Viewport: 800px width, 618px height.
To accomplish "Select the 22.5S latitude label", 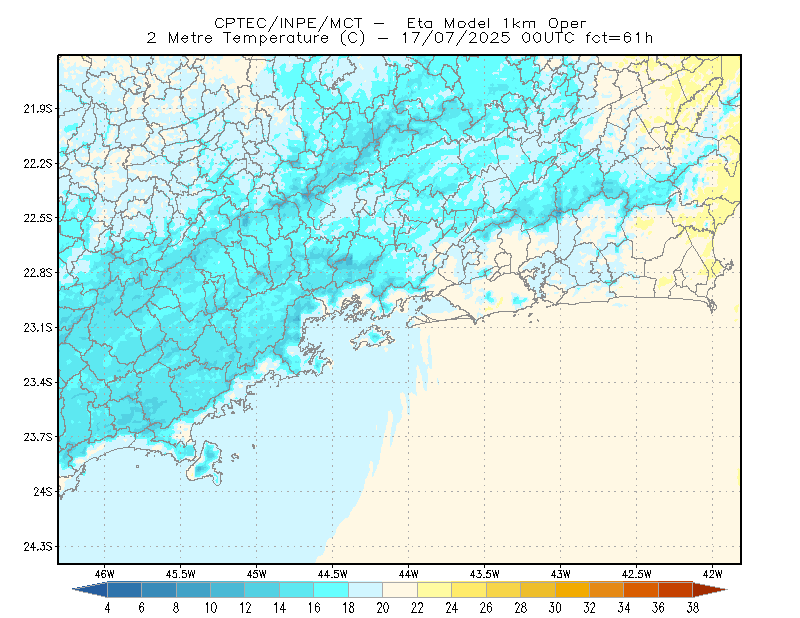I will tap(37, 218).
